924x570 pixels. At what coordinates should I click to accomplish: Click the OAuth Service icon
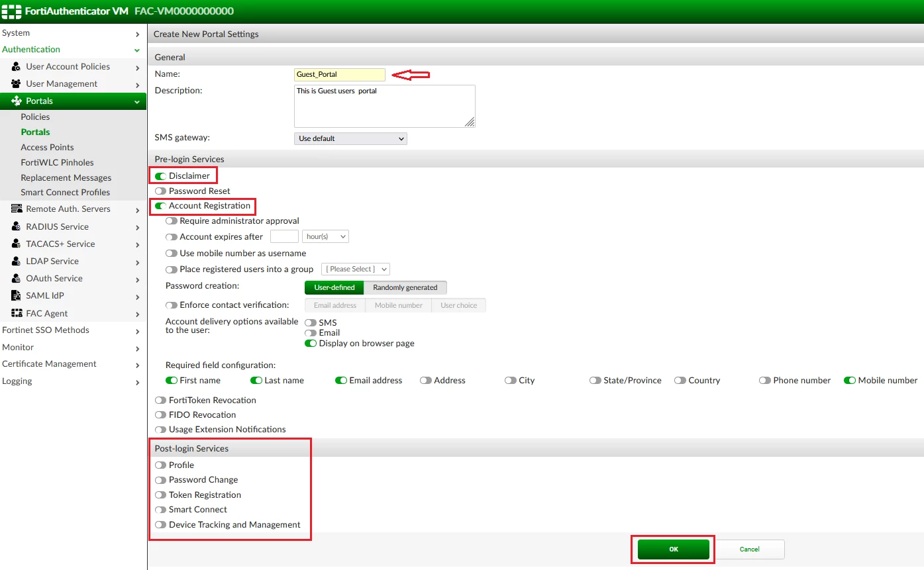coord(16,279)
